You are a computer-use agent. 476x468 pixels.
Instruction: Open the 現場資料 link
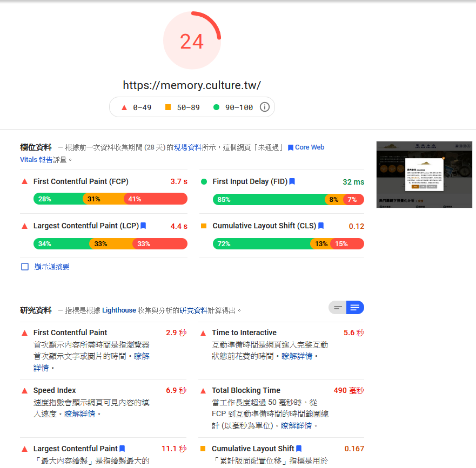(187, 147)
